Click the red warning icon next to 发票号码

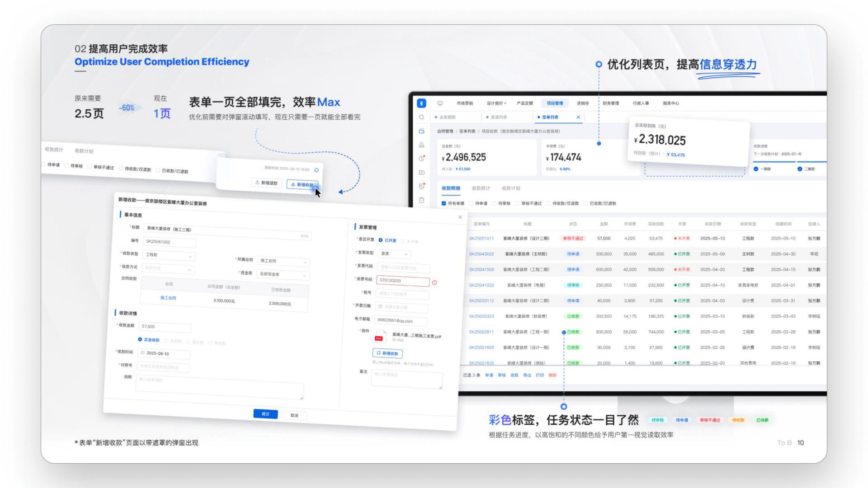click(x=434, y=283)
